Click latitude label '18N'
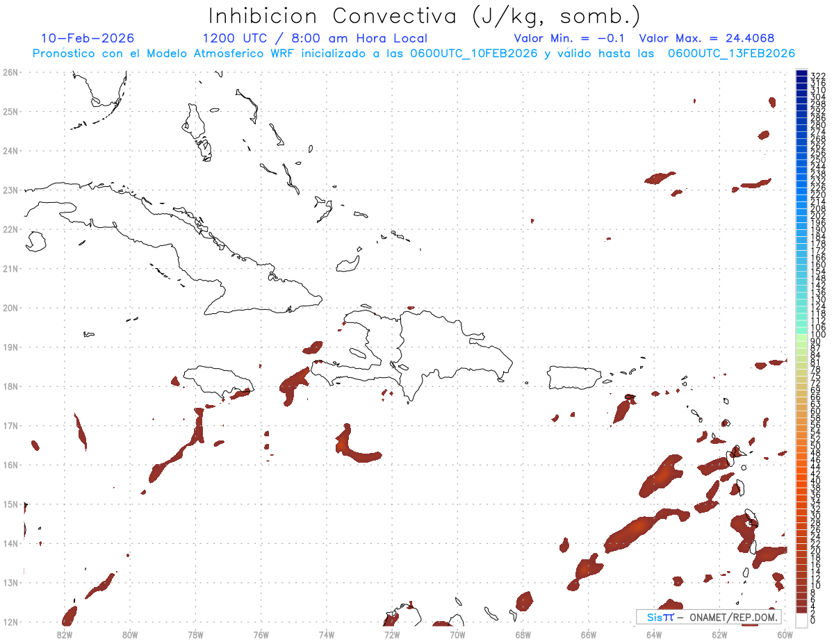 [10, 386]
